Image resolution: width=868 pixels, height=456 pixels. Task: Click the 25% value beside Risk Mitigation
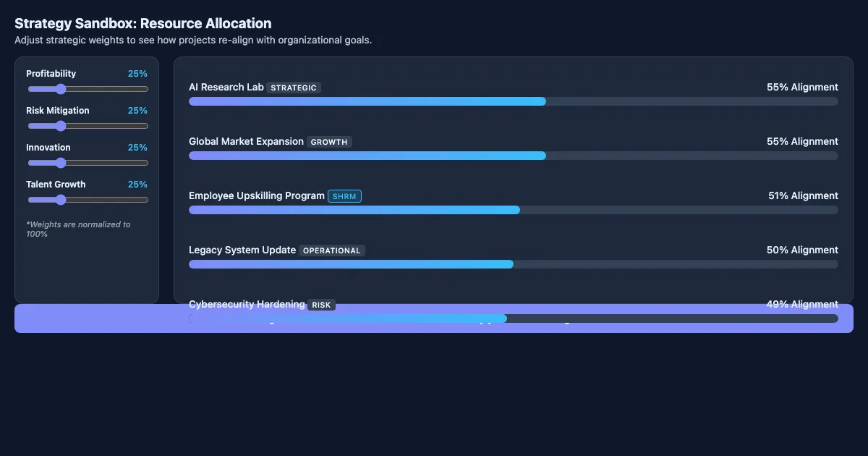(137, 111)
